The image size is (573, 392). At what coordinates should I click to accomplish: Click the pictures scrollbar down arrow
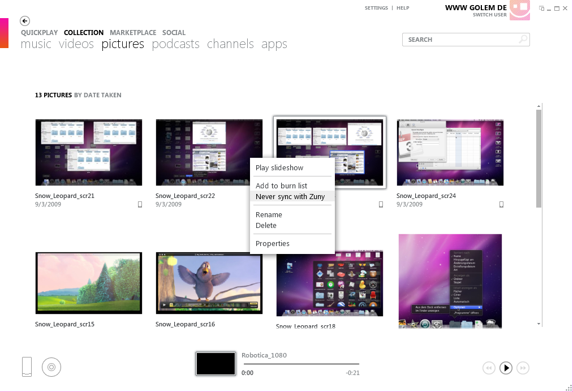click(x=538, y=324)
